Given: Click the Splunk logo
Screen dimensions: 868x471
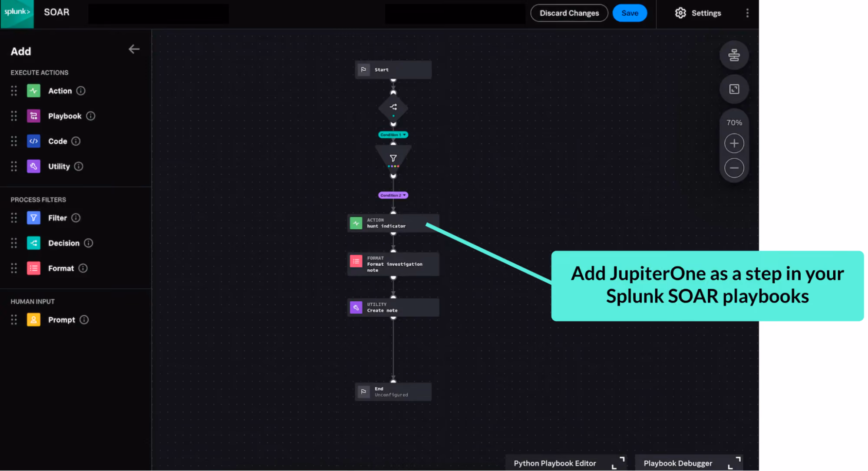Looking at the screenshot, I should click(17, 13).
